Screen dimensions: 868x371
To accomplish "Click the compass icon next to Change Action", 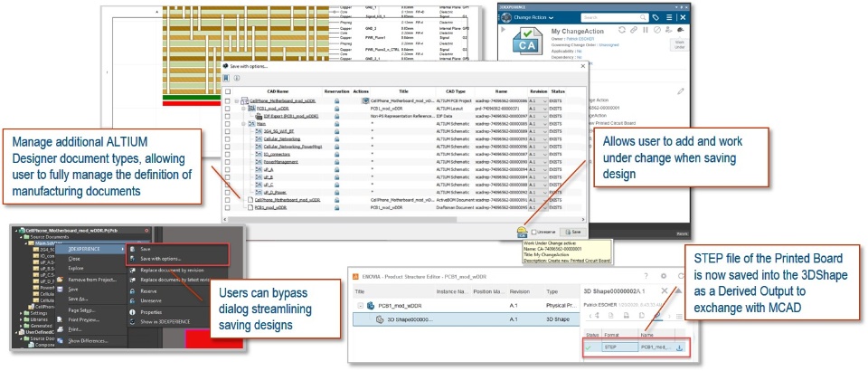I will pyautogui.click(x=506, y=18).
